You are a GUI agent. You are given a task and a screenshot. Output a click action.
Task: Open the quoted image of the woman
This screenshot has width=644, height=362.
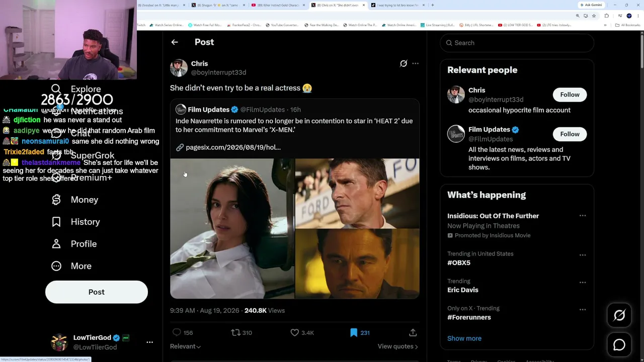coord(232,229)
